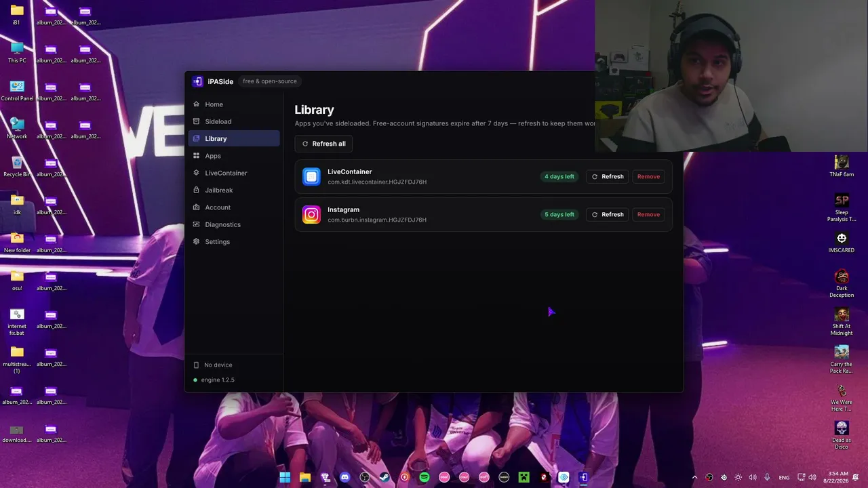
Task: Open Minecraft from the taskbar
Action: [x=524, y=477]
